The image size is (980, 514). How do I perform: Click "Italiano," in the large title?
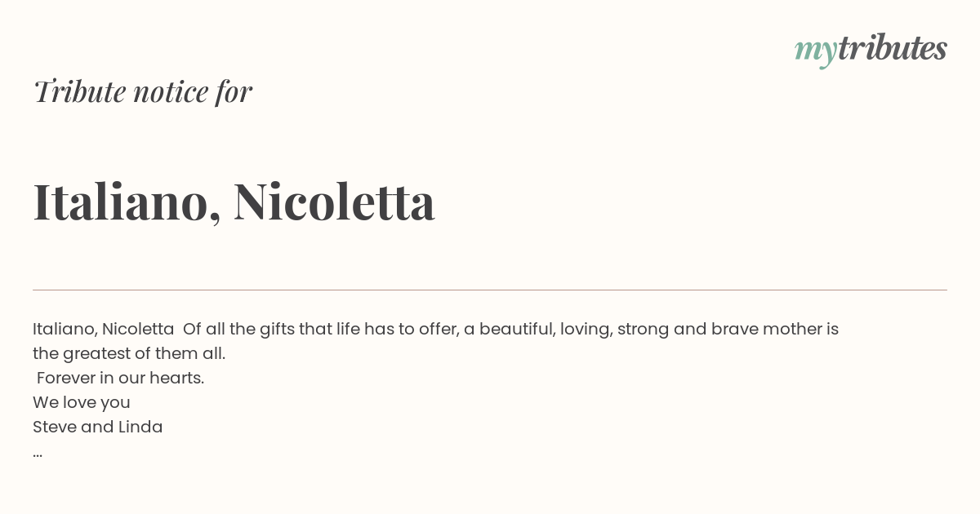tap(127, 202)
